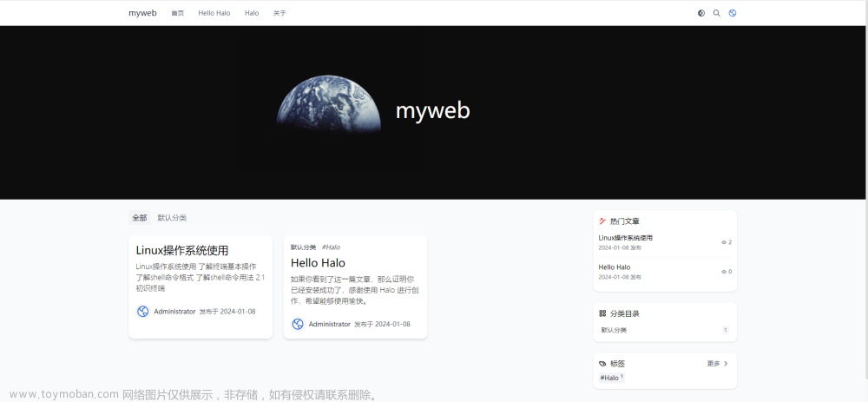Screen dimensions: 868x402
Task: Open the search icon in header
Action: pos(717,13)
